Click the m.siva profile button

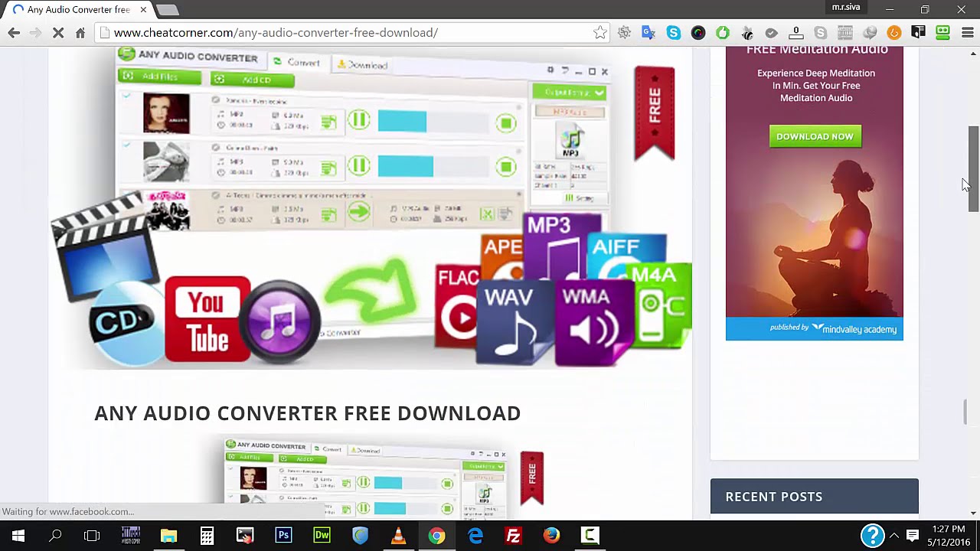[x=846, y=7]
